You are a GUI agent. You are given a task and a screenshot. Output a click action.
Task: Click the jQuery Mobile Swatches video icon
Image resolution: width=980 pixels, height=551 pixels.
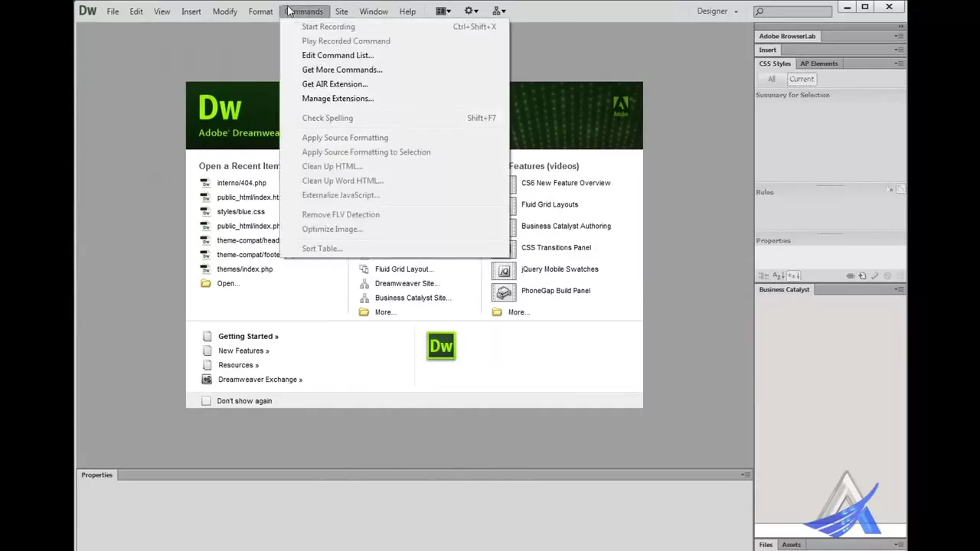504,270
